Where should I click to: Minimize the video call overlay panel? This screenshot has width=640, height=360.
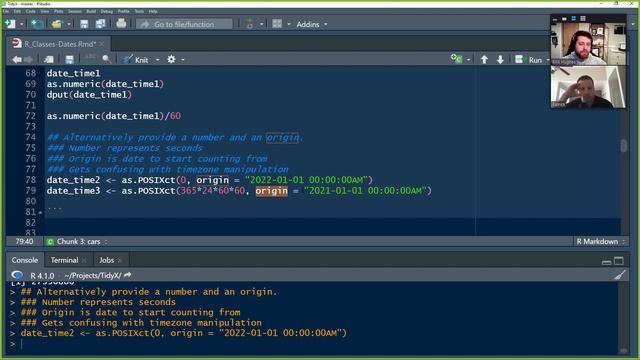click(x=555, y=19)
